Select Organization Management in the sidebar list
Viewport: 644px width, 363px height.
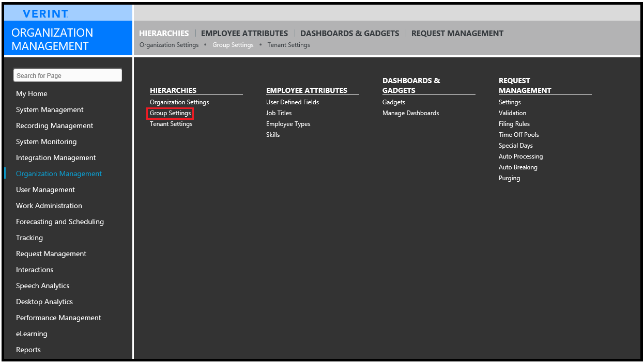(x=59, y=173)
